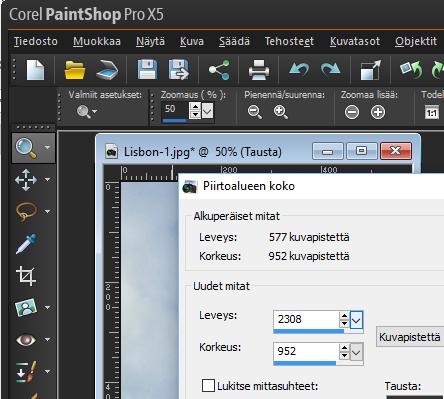Screen dimensions: 444x399
Task: Click the scanner import icon
Action: click(x=107, y=70)
